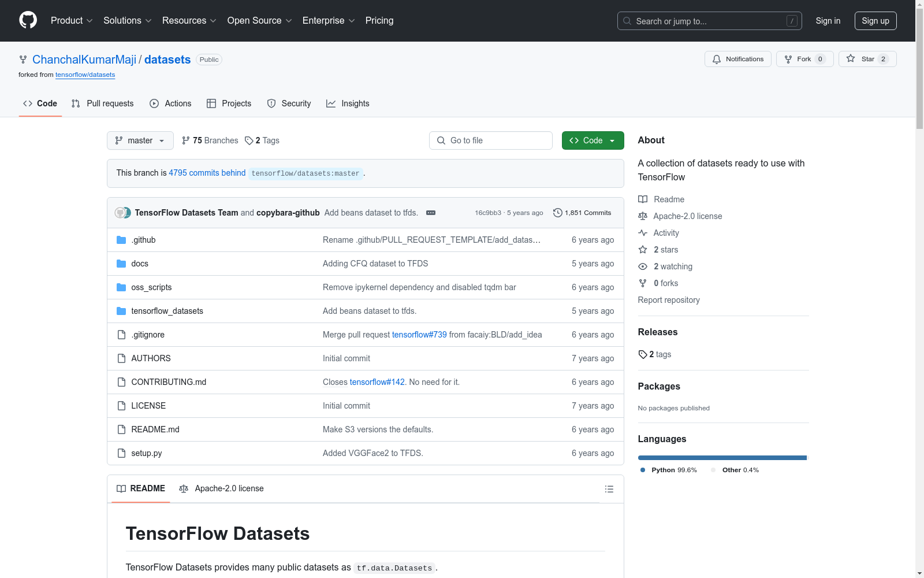The width and height of the screenshot is (924, 578).
Task: Expand the Resources menu
Action: [189, 21]
